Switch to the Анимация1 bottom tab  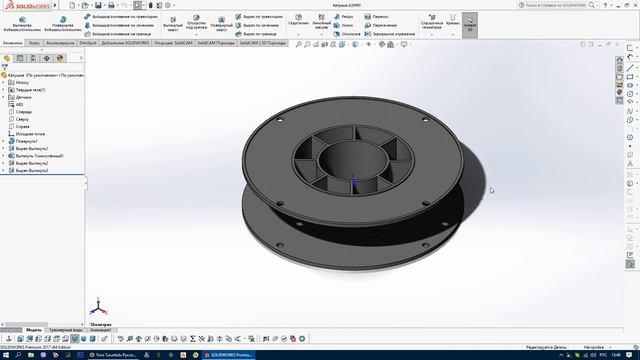pyautogui.click(x=100, y=330)
